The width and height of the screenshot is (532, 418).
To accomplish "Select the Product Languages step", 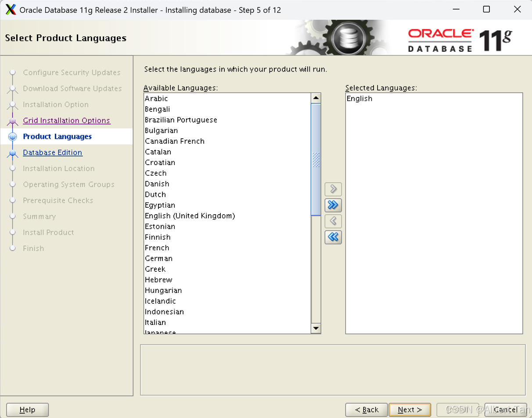I will [57, 137].
